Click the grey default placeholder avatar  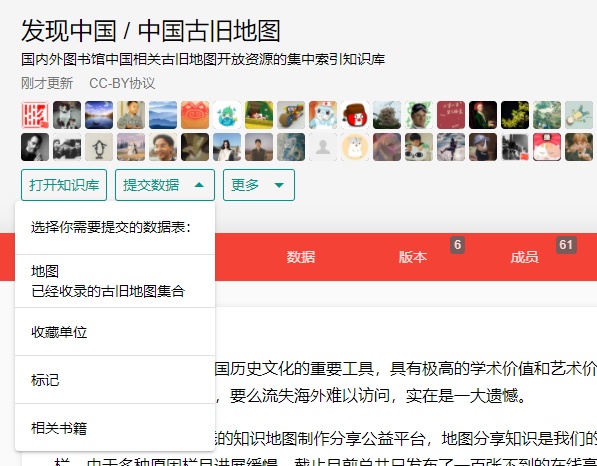coord(322,147)
